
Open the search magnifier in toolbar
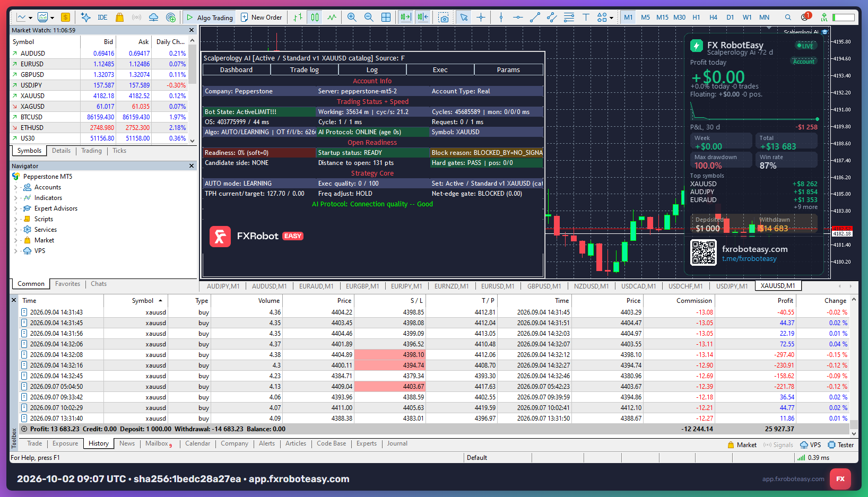pyautogui.click(x=788, y=18)
